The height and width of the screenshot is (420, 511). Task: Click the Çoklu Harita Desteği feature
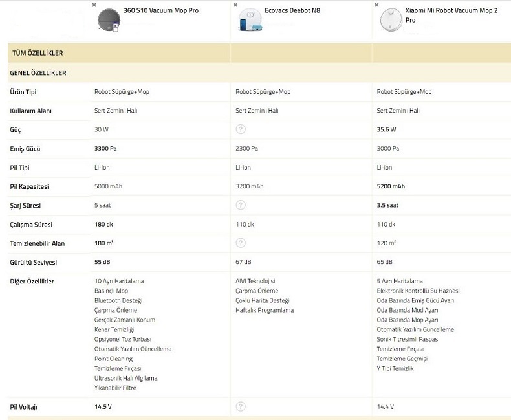tap(263, 300)
